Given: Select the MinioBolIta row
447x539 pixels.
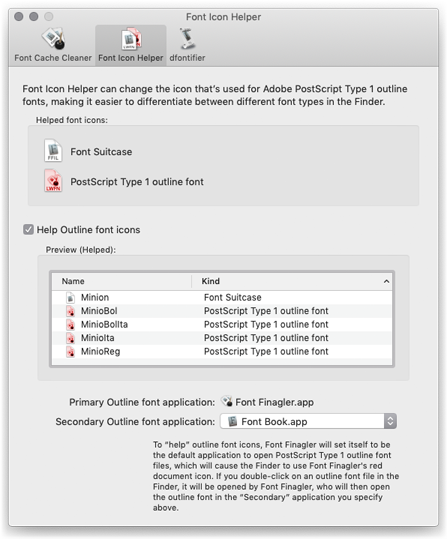Looking at the screenshot, I should tap(222, 324).
